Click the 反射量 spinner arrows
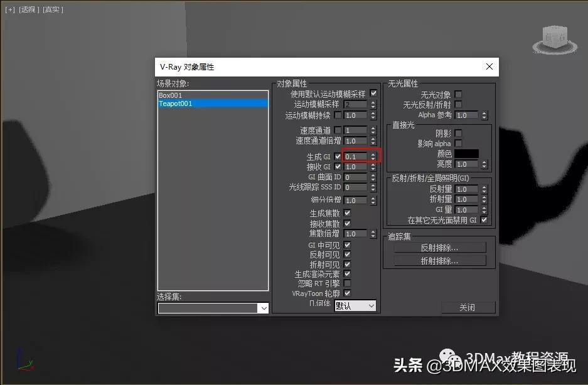The height and width of the screenshot is (385, 588). [484, 189]
